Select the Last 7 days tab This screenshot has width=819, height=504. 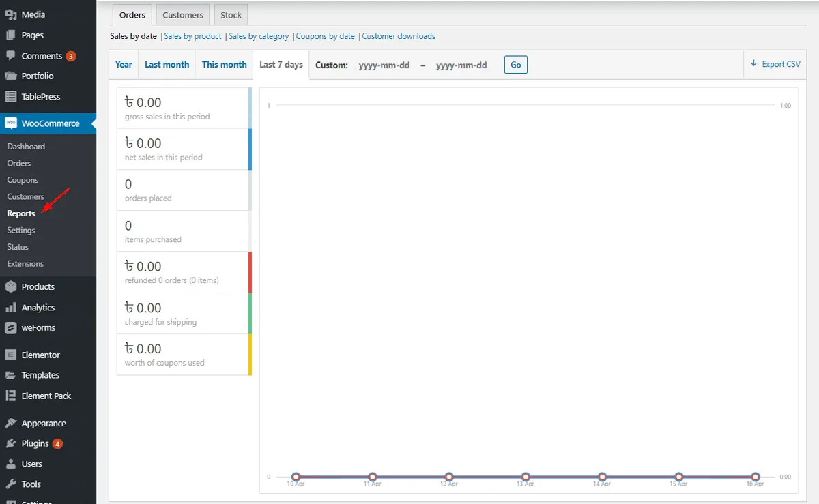click(x=281, y=65)
